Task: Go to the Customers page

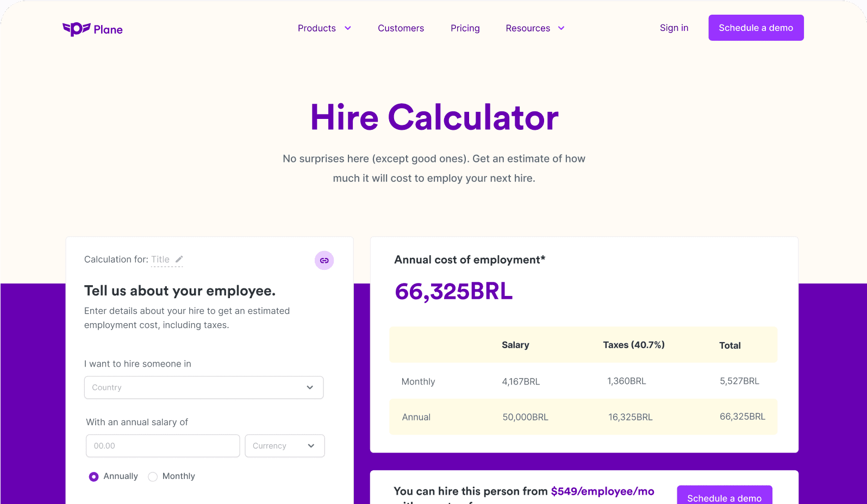Action: (401, 28)
